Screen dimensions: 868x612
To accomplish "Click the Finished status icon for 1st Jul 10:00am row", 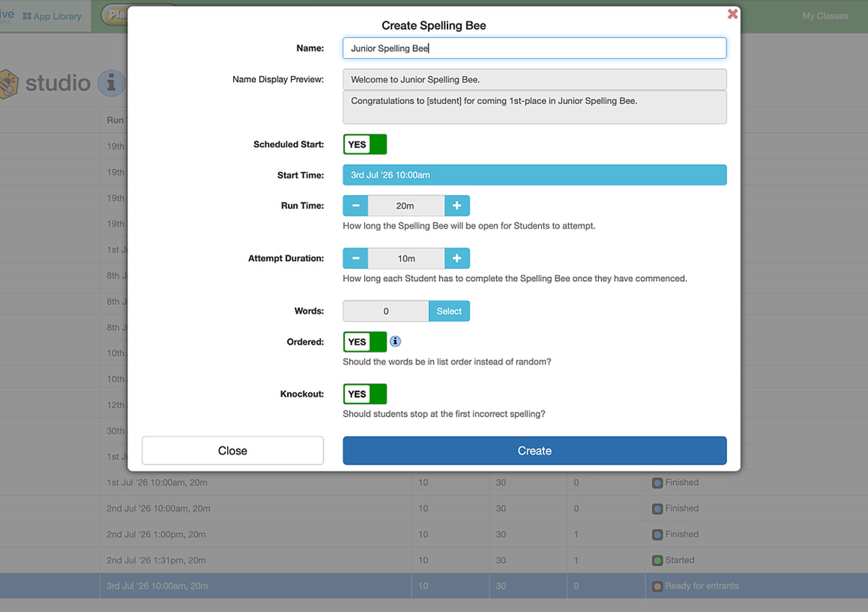I will [657, 483].
